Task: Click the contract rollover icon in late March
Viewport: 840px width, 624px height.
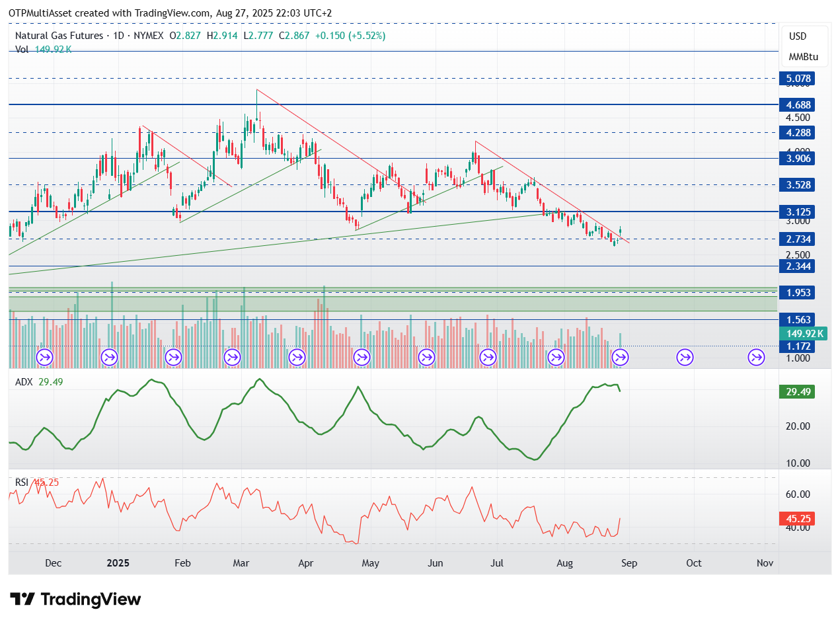Action: tap(297, 358)
